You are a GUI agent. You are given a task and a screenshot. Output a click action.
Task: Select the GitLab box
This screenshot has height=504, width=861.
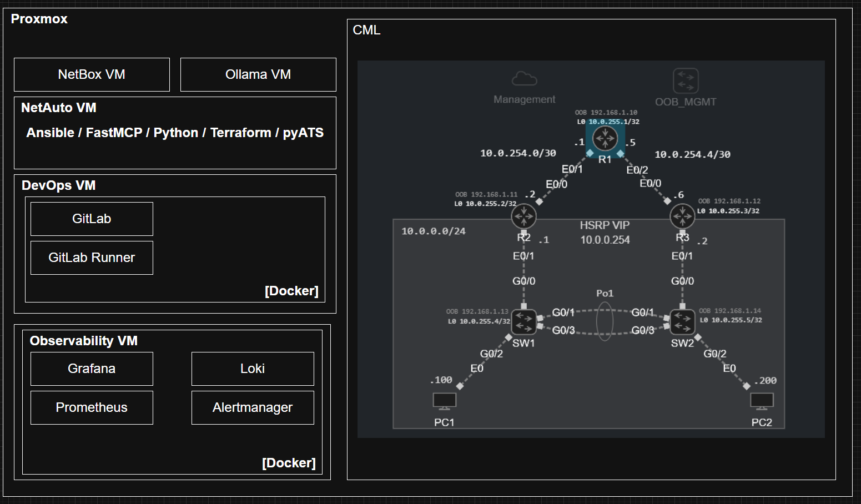[x=92, y=219]
